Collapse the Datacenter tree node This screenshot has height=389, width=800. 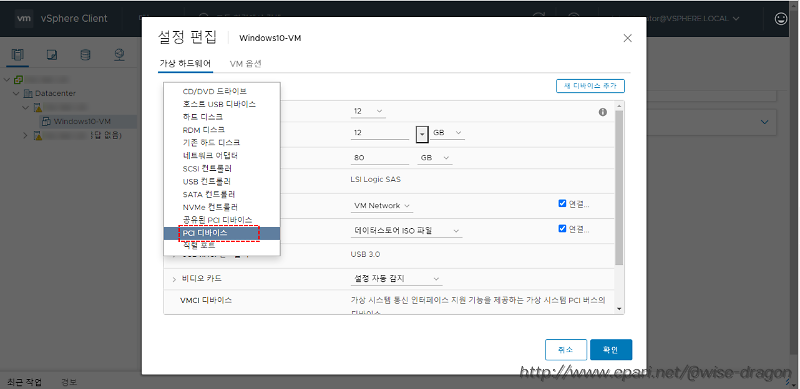pos(16,93)
